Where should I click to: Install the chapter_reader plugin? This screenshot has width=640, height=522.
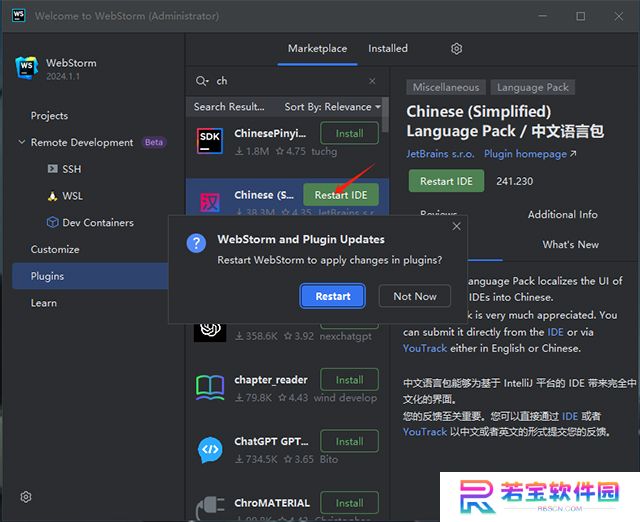coord(349,380)
